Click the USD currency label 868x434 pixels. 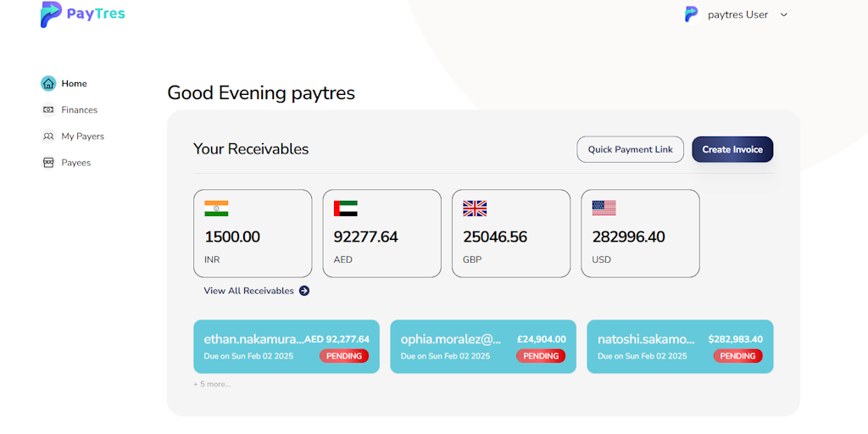[602, 259]
